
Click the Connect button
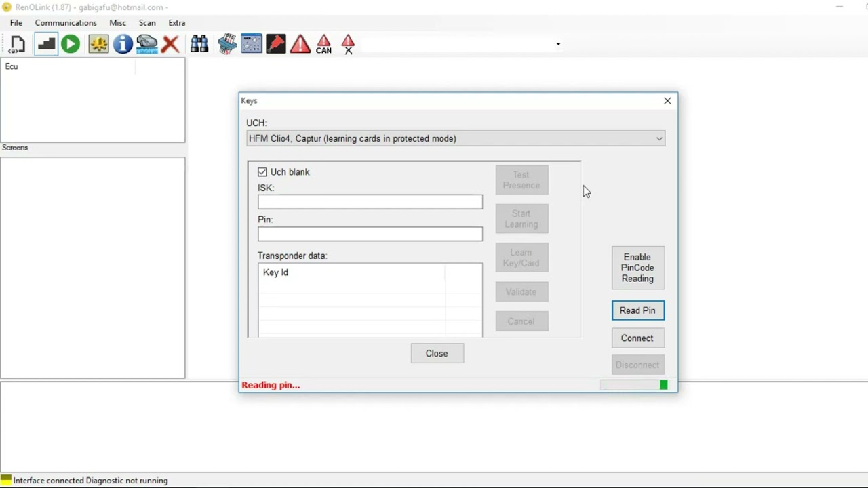click(x=637, y=338)
